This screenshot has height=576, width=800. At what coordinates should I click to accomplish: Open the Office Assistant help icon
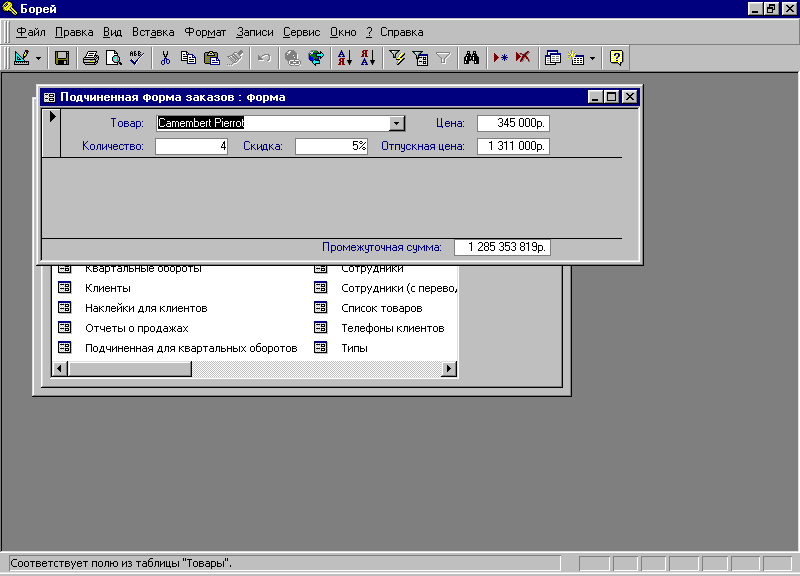pos(616,58)
